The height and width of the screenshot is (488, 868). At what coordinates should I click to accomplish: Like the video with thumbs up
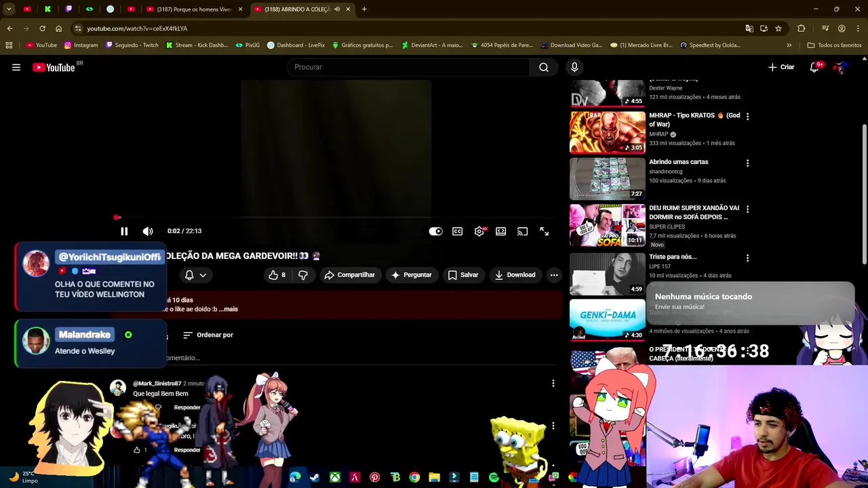tap(277, 274)
